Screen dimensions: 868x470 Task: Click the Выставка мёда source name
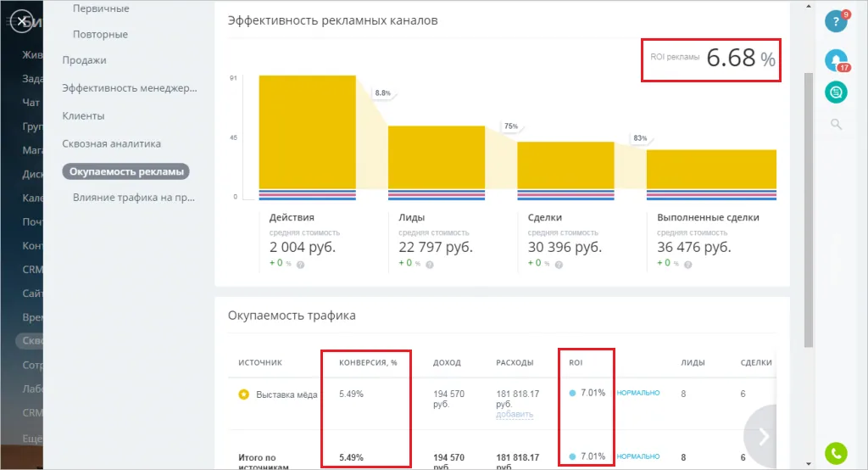(287, 394)
